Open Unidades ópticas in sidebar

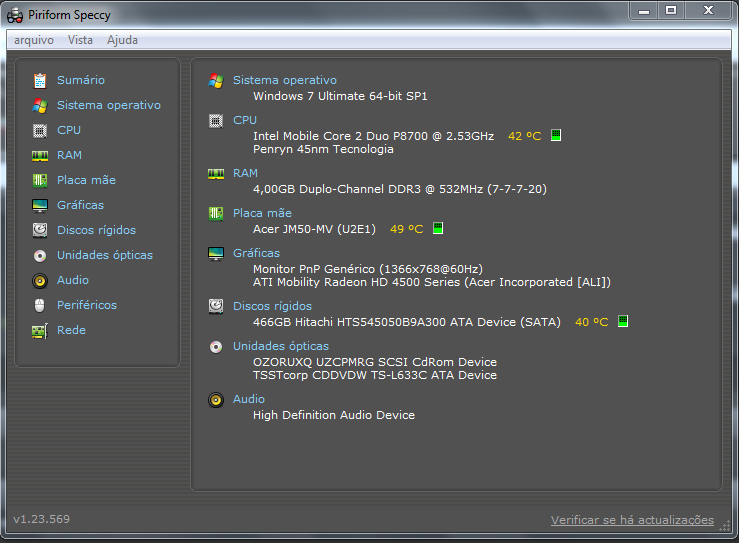tap(105, 255)
